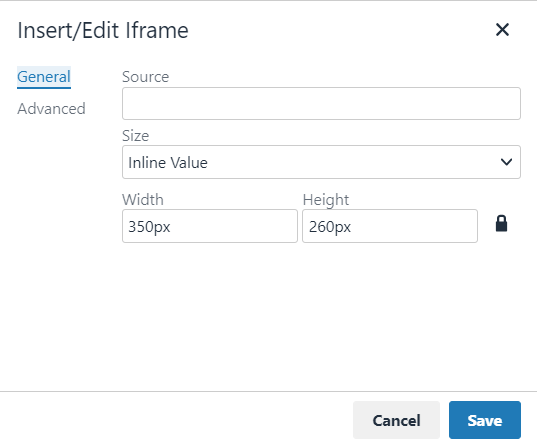
Task: Click the Height label text
Action: tap(326, 200)
